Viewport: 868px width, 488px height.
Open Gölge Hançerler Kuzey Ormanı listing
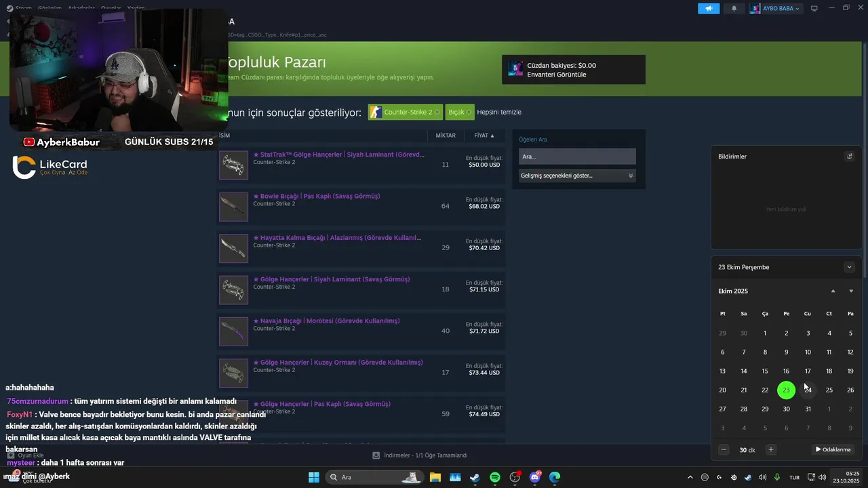[x=361, y=373]
